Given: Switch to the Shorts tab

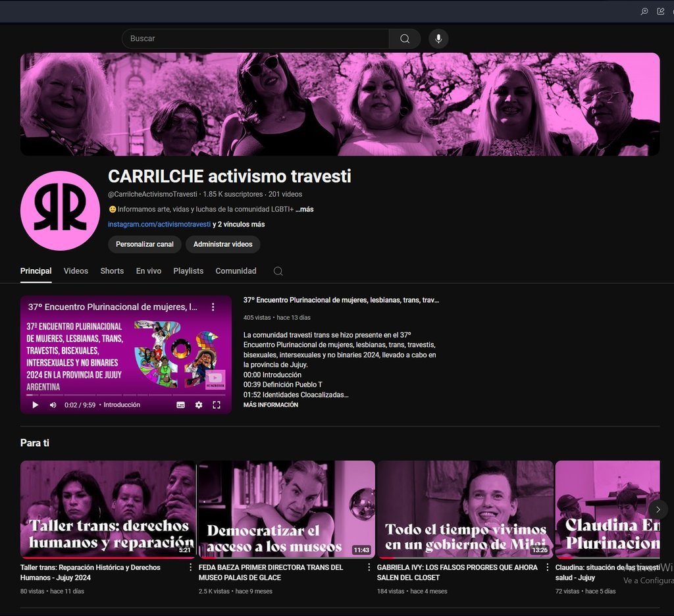Looking at the screenshot, I should pyautogui.click(x=112, y=271).
